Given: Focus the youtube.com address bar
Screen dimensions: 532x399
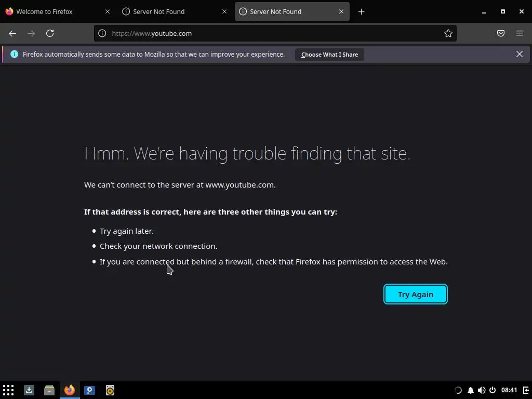Looking at the screenshot, I should pos(275,33).
